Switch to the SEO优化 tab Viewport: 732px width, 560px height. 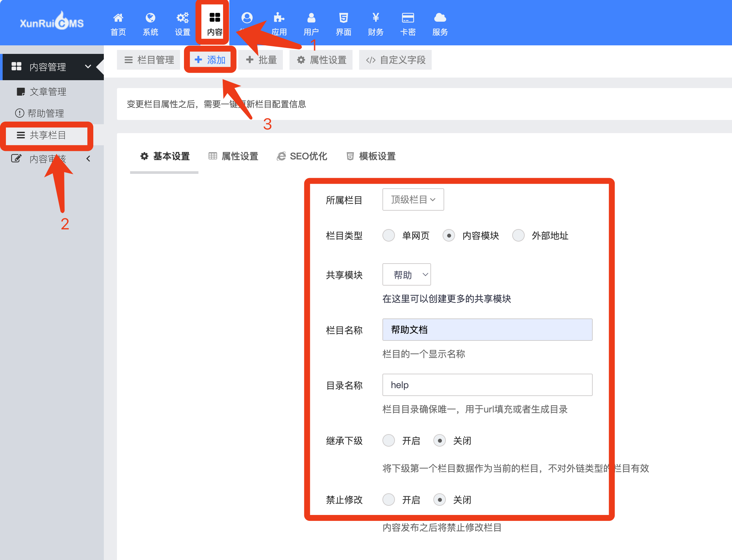click(x=302, y=156)
